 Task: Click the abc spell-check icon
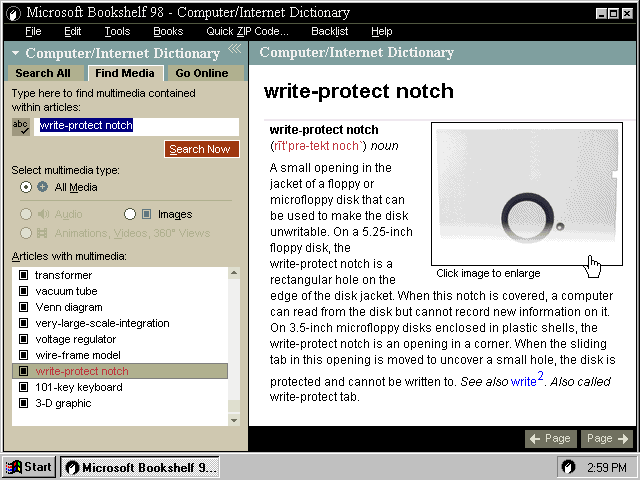pos(21,126)
